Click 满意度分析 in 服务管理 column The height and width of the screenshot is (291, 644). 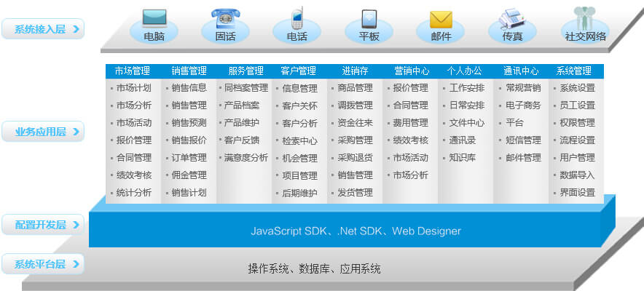[246, 158]
